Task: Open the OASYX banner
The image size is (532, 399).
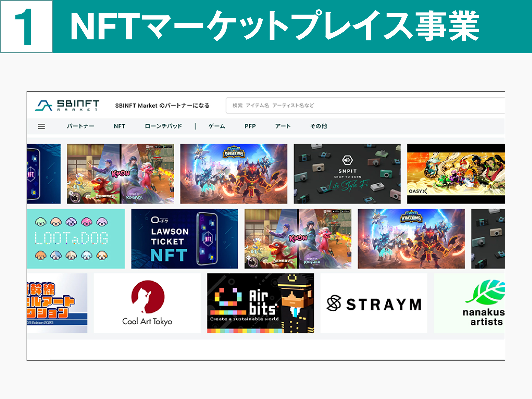Action: coord(456,174)
